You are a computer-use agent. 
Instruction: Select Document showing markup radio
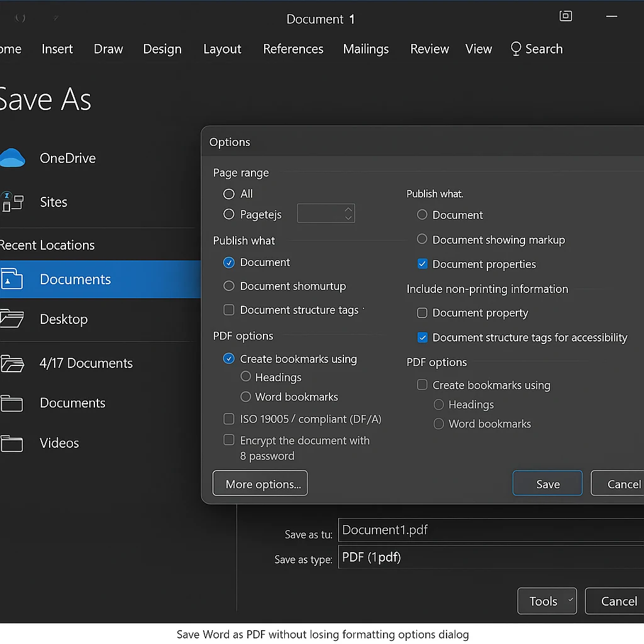[422, 239]
